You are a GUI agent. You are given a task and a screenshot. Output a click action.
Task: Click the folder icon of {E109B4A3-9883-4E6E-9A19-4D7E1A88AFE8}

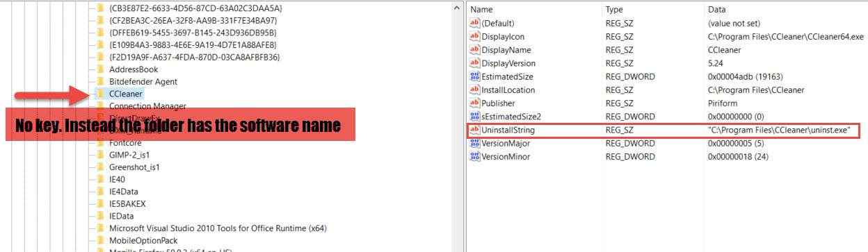pos(100,44)
